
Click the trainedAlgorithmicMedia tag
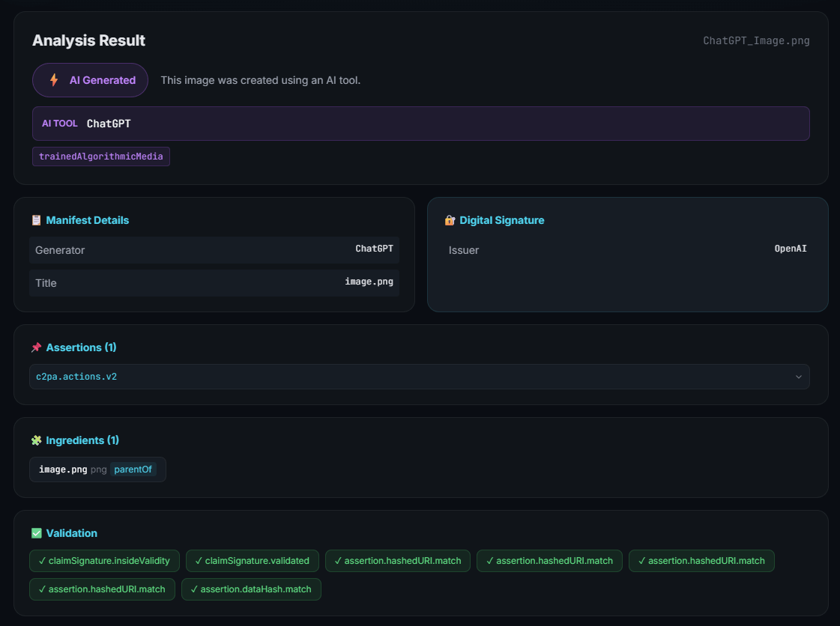(x=100, y=156)
